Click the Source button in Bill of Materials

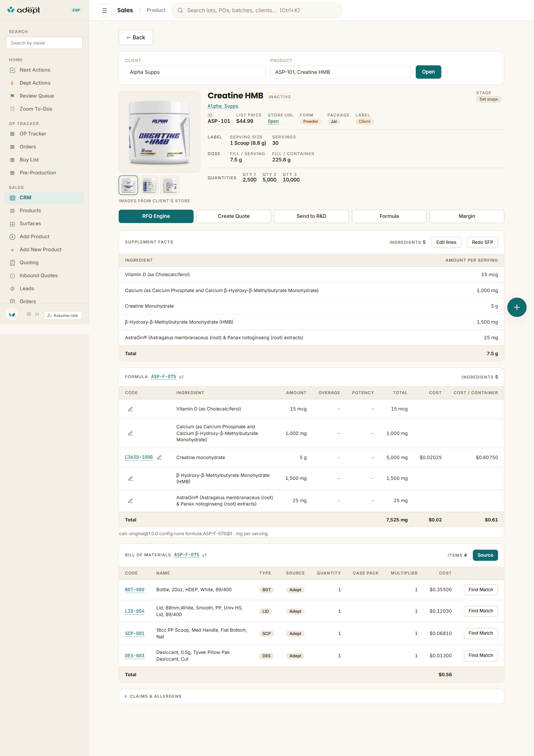pyautogui.click(x=485, y=555)
